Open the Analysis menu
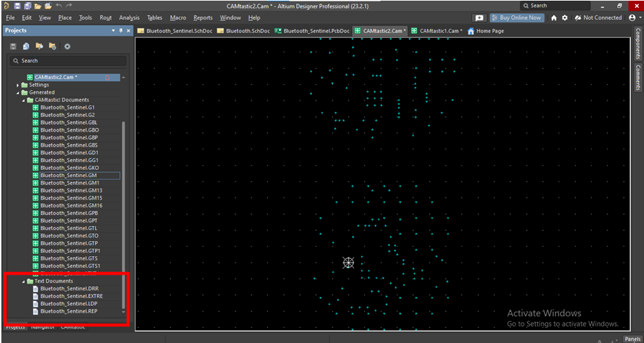Screen dimensions: 644x343 [129, 18]
